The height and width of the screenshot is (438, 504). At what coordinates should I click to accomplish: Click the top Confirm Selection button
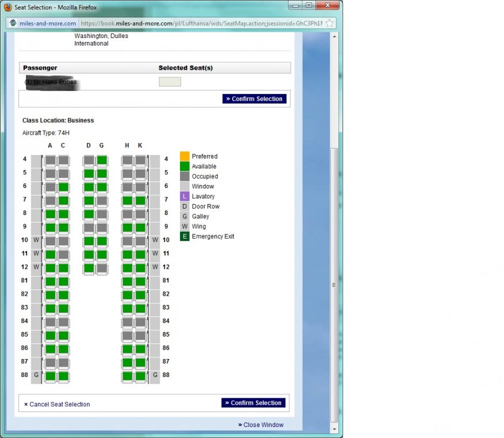(254, 99)
